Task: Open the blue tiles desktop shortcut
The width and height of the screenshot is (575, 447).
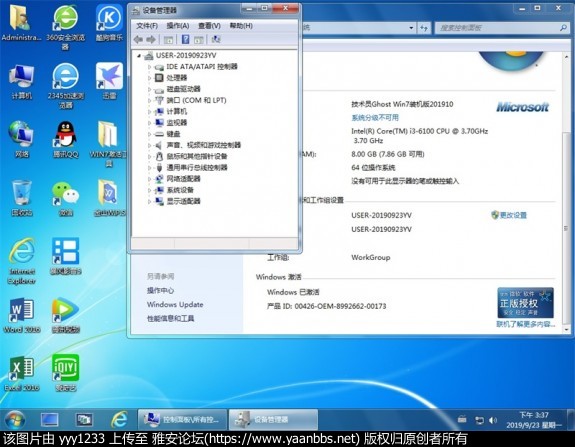Action: (65, 256)
